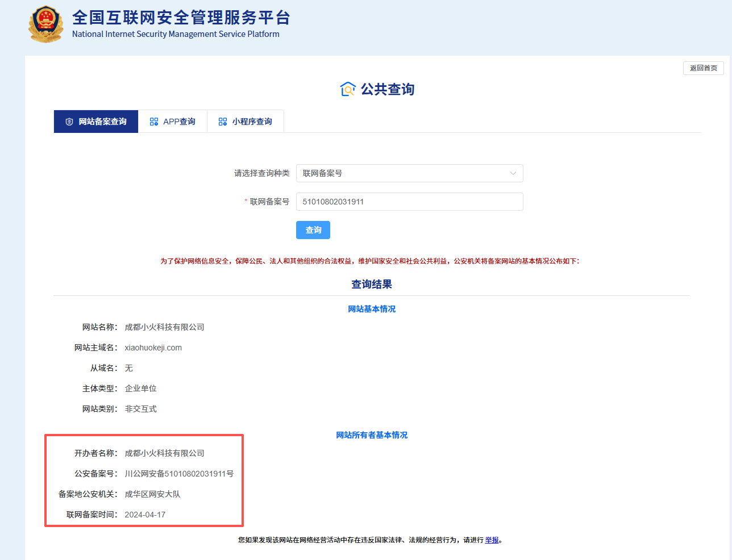
Task: Focus the 联网备案号 input field
Action: click(x=409, y=202)
